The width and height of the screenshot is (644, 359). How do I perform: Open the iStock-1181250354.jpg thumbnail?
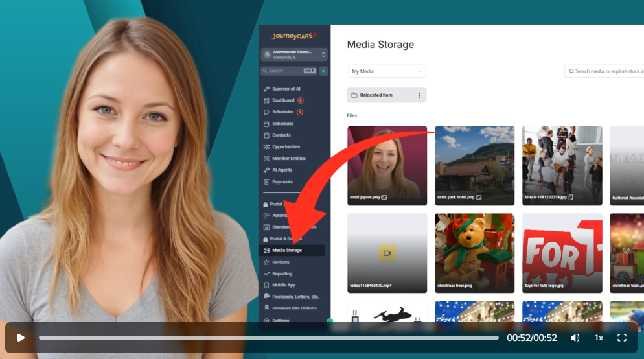coord(562,165)
